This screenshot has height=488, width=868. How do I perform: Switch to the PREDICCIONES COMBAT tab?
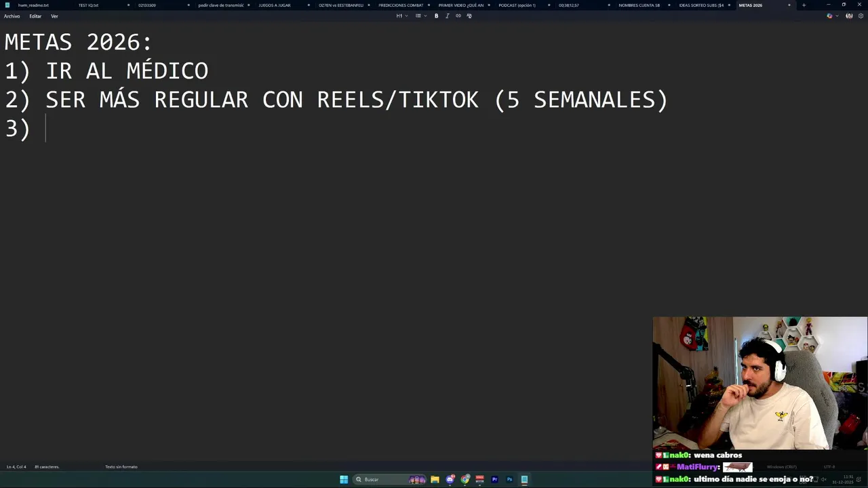(x=401, y=5)
